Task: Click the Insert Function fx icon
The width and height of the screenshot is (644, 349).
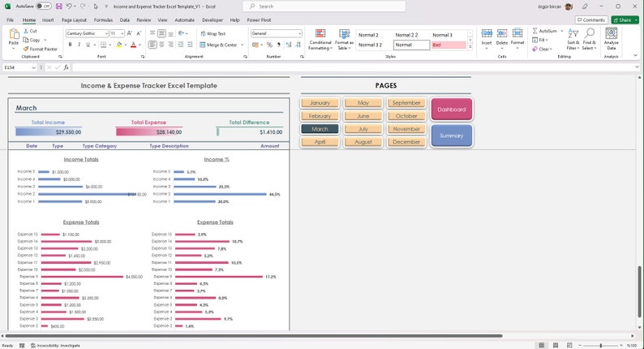Action: pyautogui.click(x=67, y=67)
